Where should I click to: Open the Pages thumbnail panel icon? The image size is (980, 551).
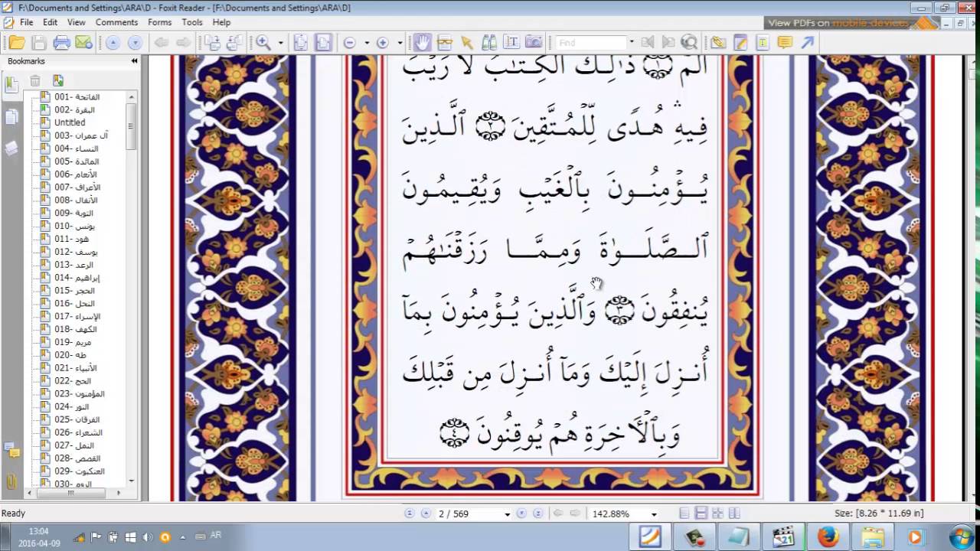click(x=11, y=117)
